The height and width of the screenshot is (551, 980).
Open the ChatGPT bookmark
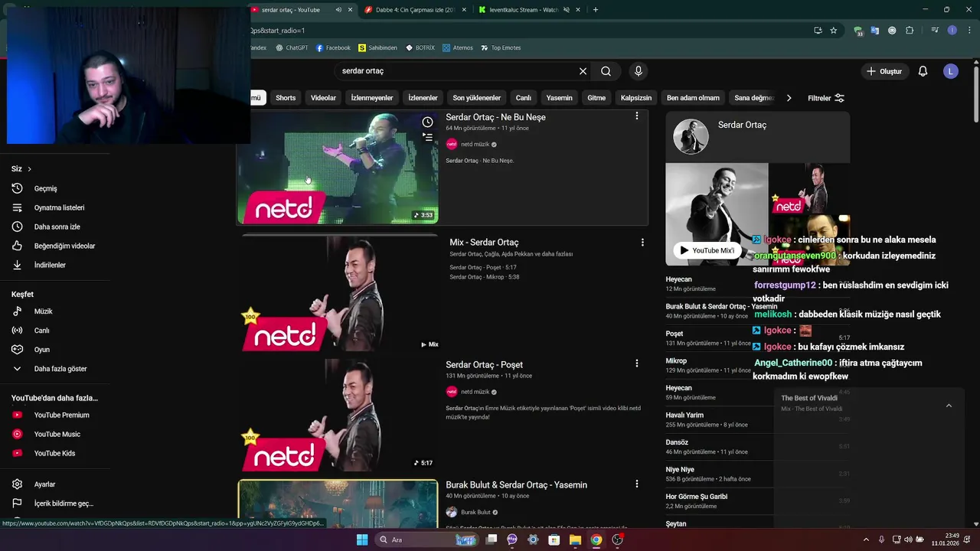coord(292,47)
